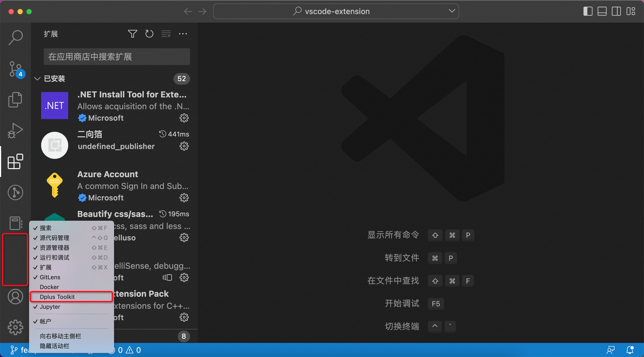Screen dimensions: 644x357
Task: Open notifications bell in status bar
Action: 630,350
